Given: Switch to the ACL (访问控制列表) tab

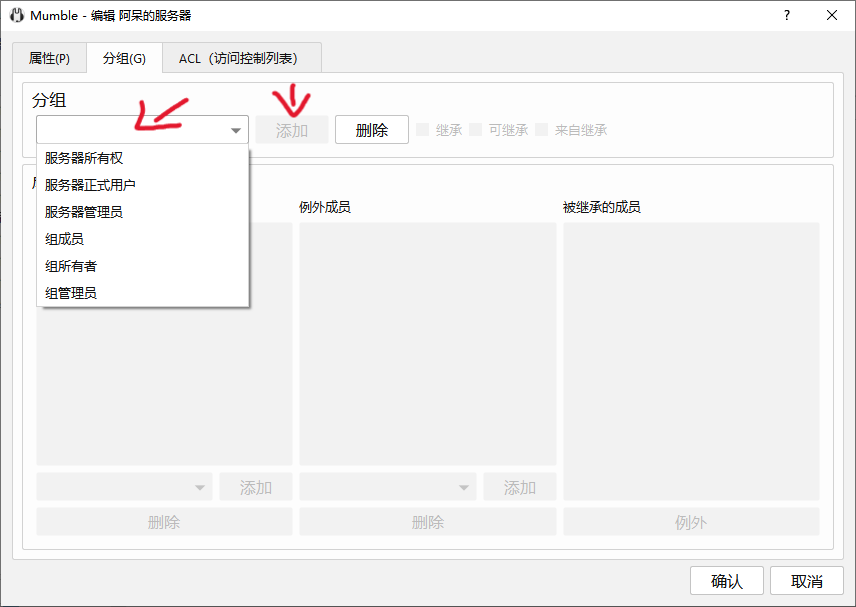Looking at the screenshot, I should (242, 58).
